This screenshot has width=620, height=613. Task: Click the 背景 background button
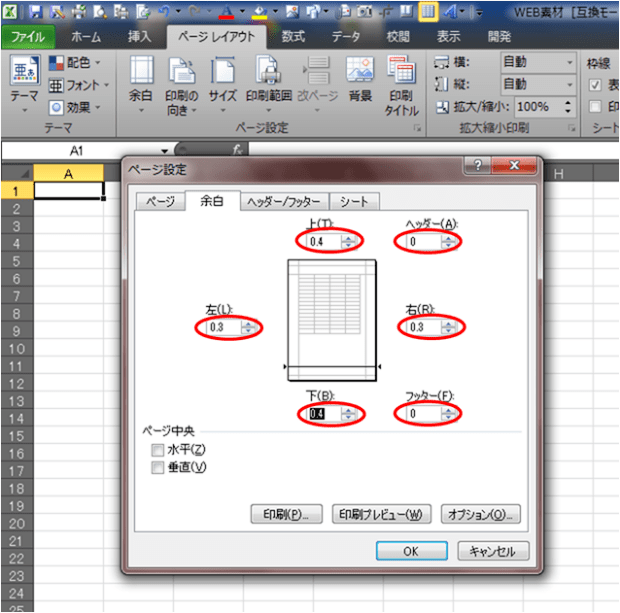pos(360,79)
